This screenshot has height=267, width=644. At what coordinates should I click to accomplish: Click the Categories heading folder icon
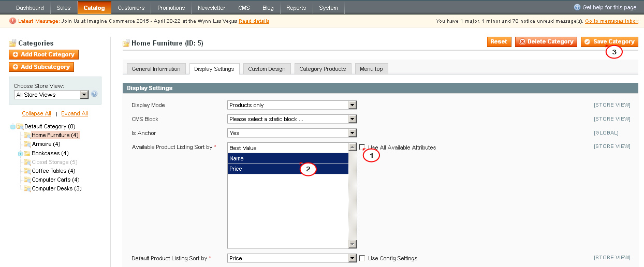click(x=12, y=43)
